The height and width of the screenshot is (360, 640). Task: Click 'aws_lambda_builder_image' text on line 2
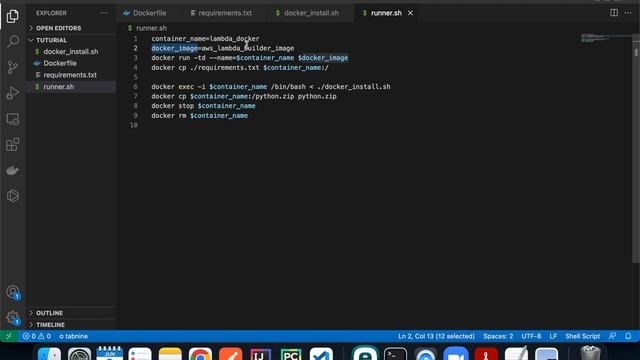coord(248,48)
